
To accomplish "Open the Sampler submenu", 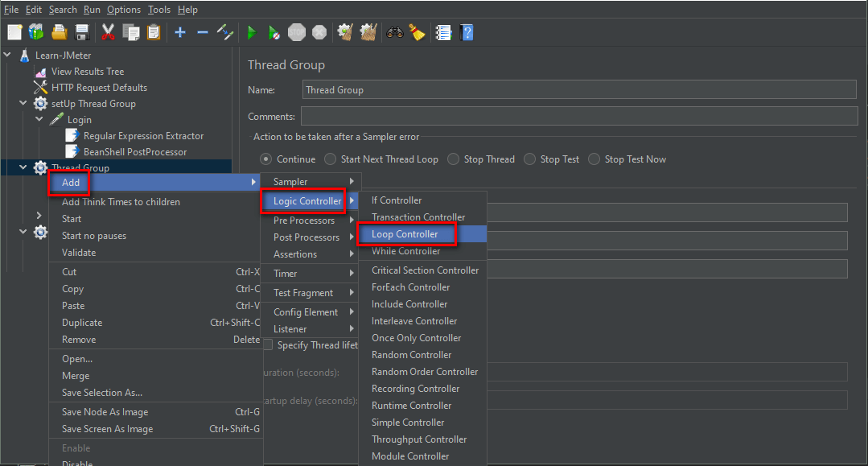I will 311,182.
